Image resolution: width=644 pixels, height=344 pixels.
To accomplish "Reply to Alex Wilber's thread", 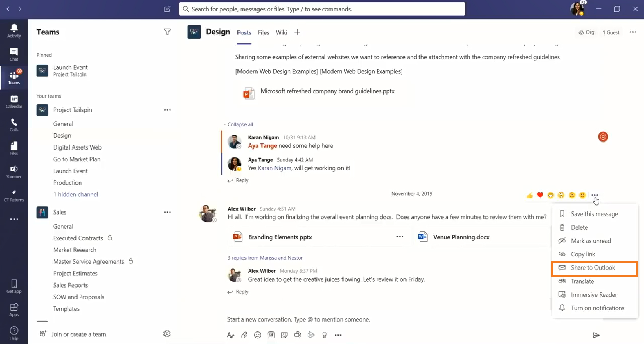I will (238, 292).
